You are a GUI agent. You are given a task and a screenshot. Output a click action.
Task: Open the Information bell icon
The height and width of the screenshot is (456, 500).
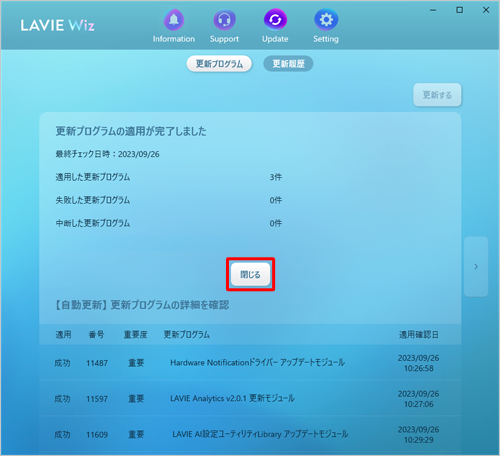(174, 20)
